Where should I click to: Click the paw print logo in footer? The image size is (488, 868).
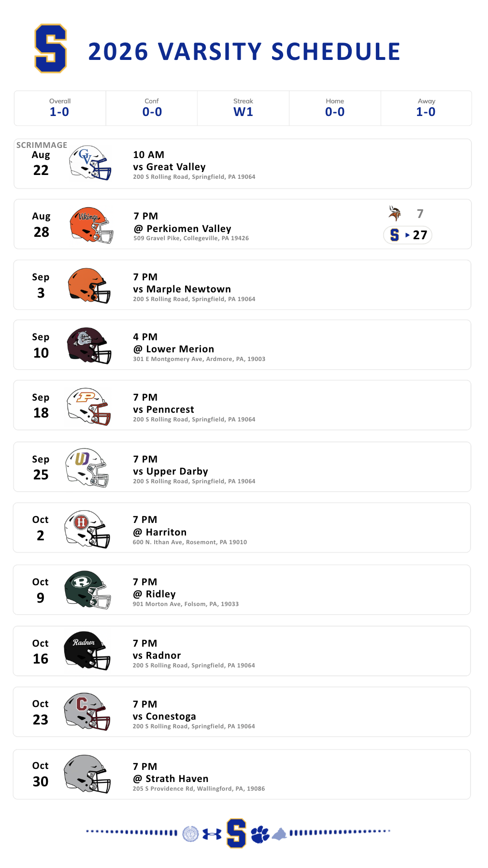click(x=260, y=834)
